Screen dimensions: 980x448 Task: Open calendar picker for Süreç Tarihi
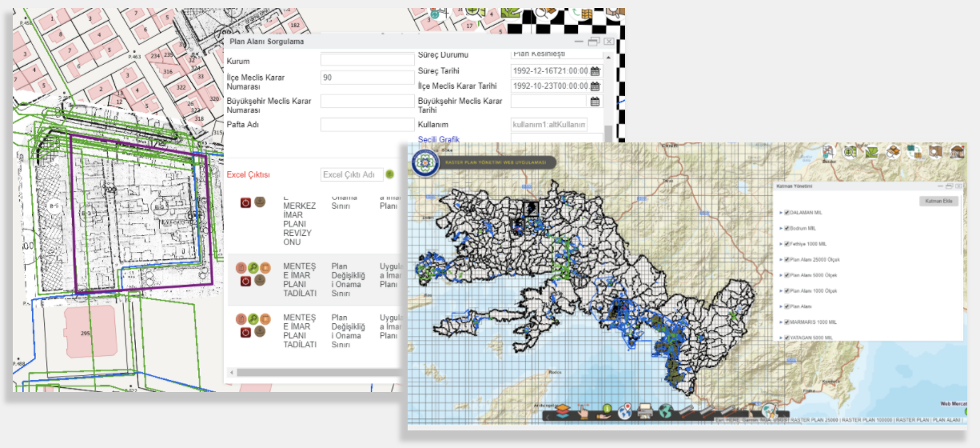[x=595, y=70]
